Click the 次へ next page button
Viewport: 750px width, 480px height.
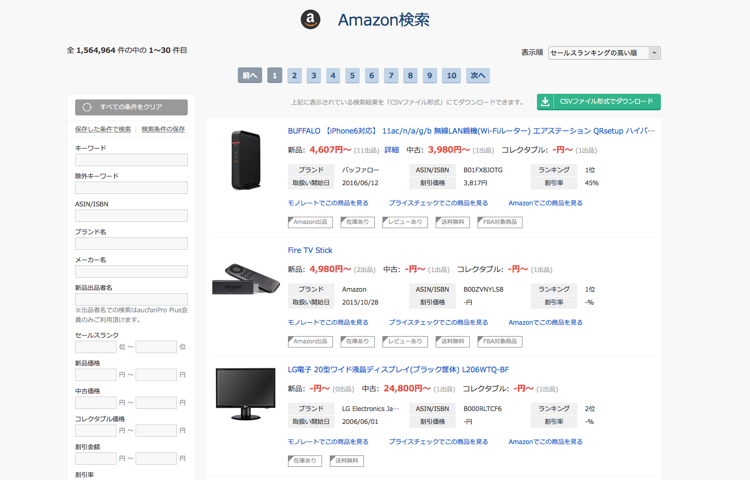pos(478,76)
